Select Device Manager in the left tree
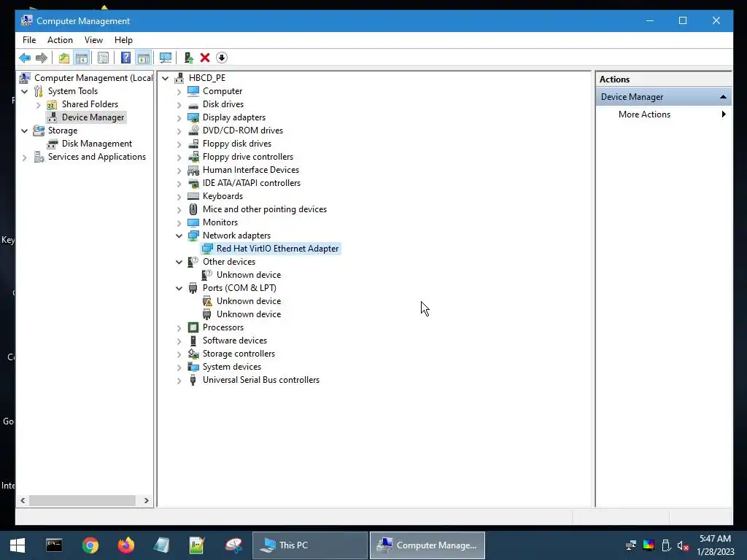 click(93, 117)
